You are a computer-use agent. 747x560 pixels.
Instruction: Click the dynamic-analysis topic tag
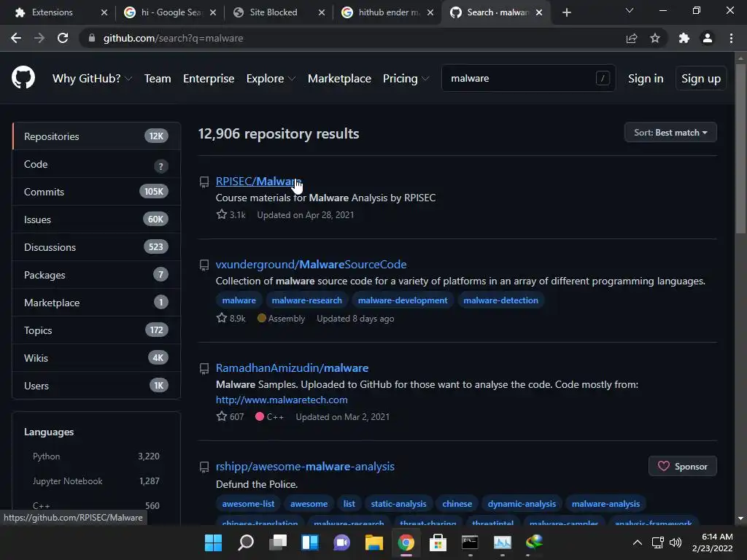point(522,503)
